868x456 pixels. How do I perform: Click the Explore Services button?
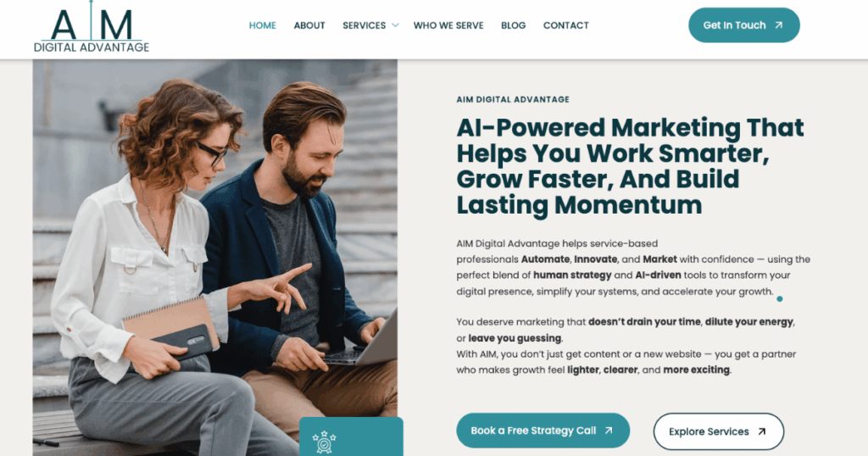click(x=719, y=431)
